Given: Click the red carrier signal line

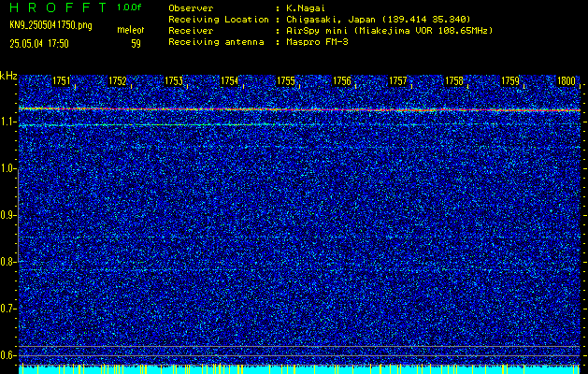Looking at the screenshot, I should tap(299, 109).
